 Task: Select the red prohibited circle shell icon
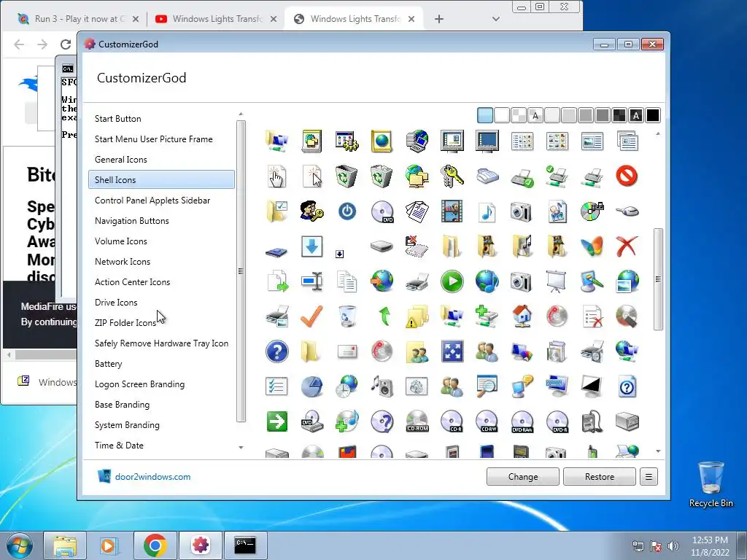point(627,176)
